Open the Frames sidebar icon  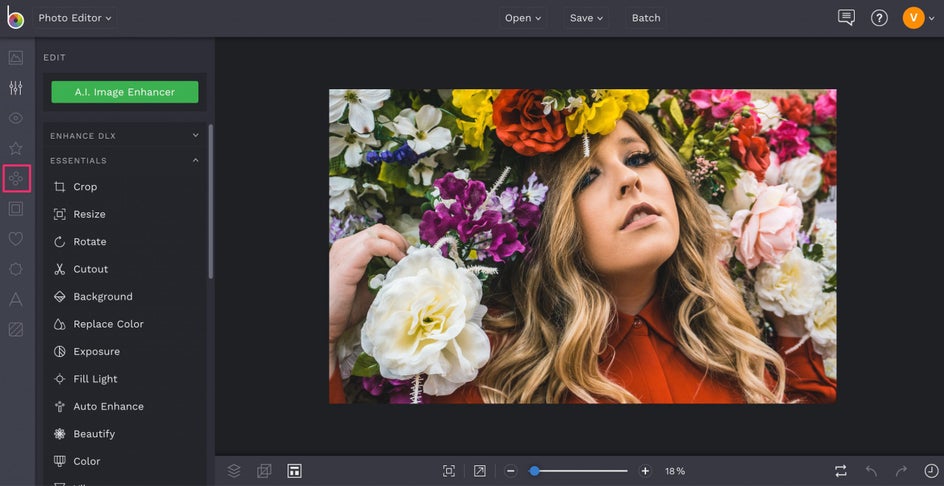coord(16,209)
